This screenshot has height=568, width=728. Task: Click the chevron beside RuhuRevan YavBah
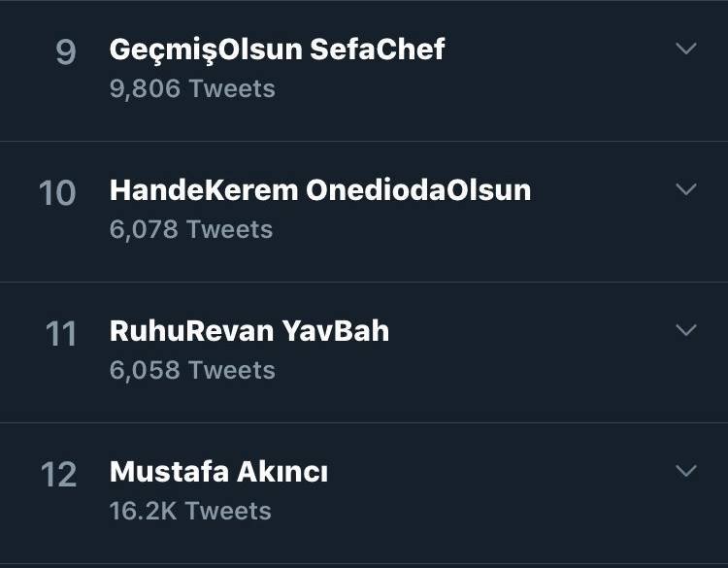point(686,330)
